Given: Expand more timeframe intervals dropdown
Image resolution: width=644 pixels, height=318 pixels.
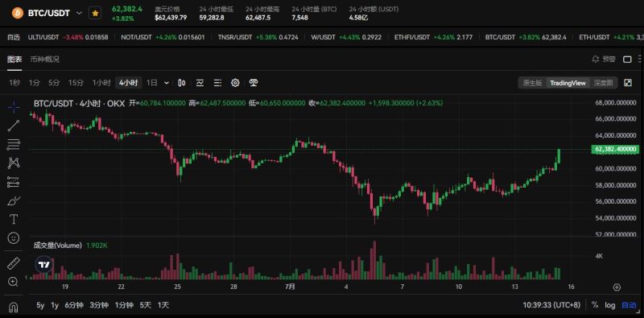Looking at the screenshot, I should click(167, 83).
